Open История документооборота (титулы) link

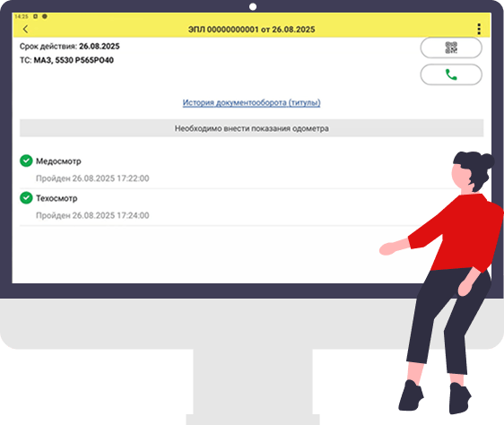251,102
